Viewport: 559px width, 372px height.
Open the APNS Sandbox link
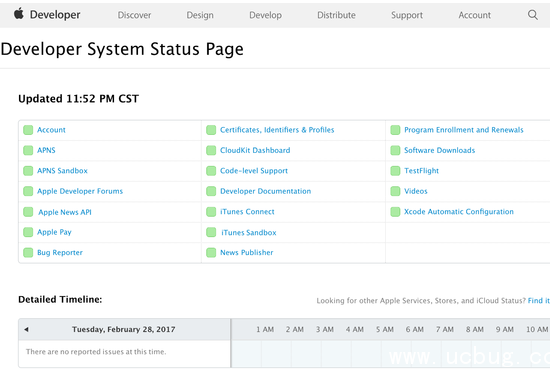(x=62, y=171)
